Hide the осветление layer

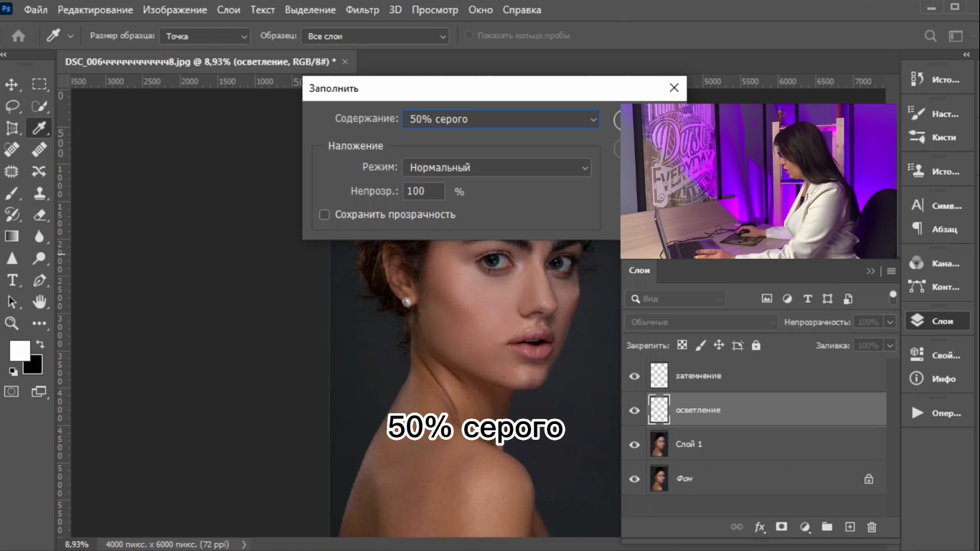[634, 410]
